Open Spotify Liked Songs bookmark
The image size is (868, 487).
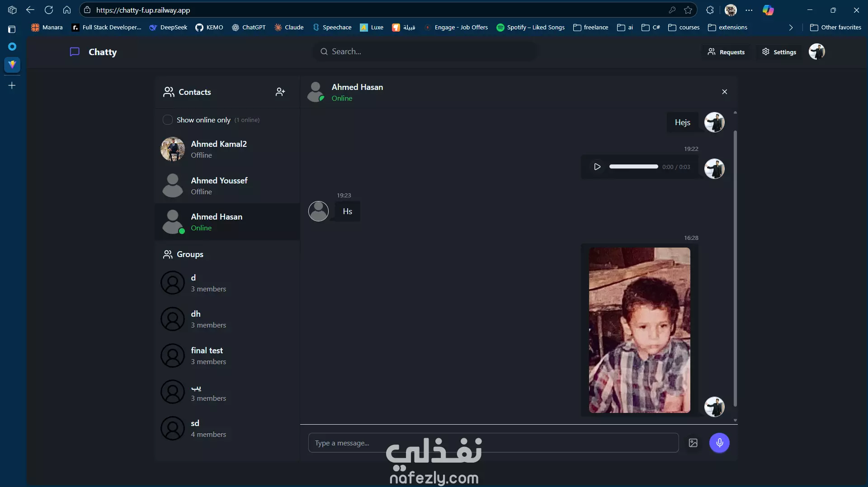pos(530,28)
